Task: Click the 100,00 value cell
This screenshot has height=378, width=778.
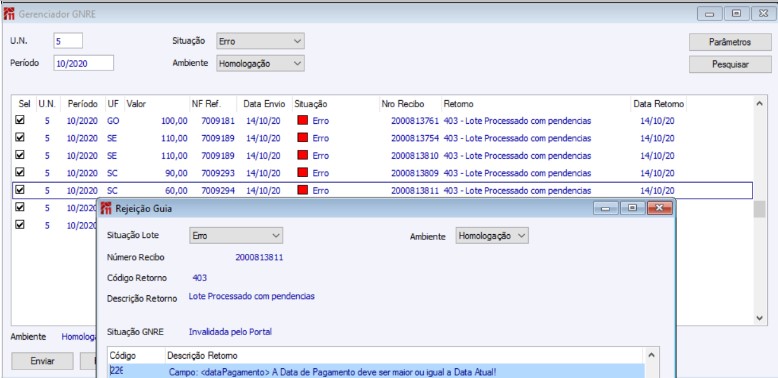Action: pos(174,121)
